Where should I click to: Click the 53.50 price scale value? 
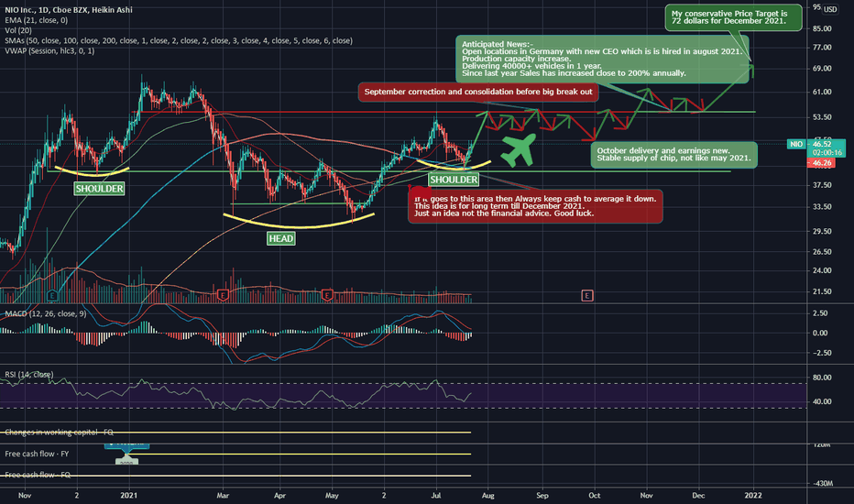pos(822,116)
